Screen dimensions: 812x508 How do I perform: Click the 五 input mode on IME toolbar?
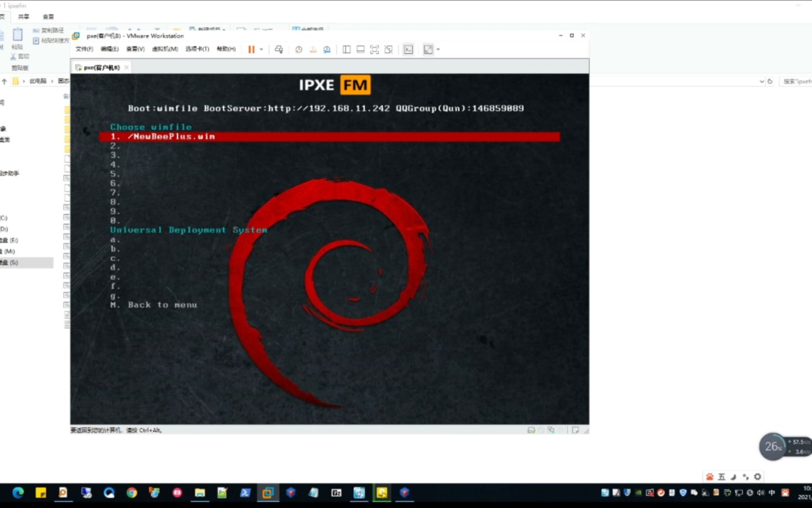(x=722, y=477)
